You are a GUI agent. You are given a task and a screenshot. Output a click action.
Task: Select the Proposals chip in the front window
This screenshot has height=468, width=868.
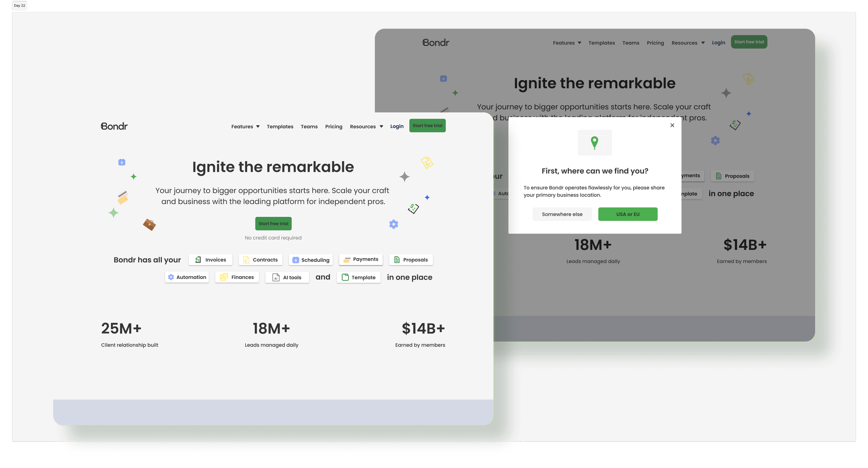411,260
